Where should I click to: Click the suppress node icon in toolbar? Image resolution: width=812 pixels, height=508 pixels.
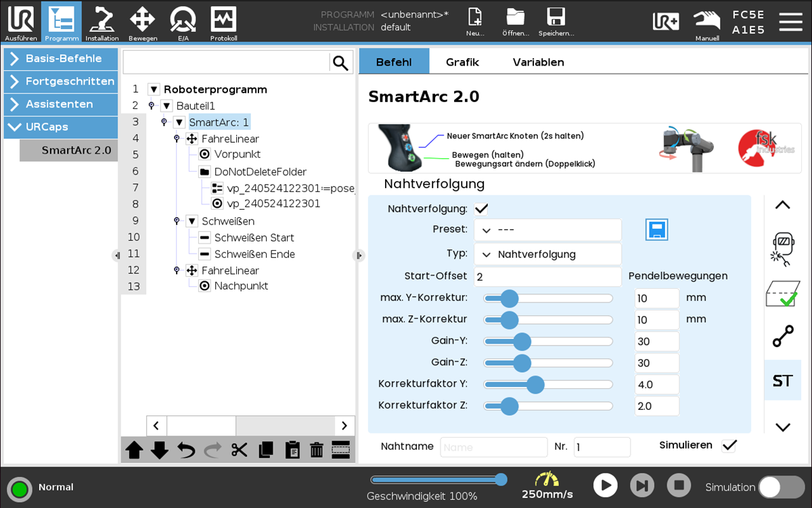340,450
